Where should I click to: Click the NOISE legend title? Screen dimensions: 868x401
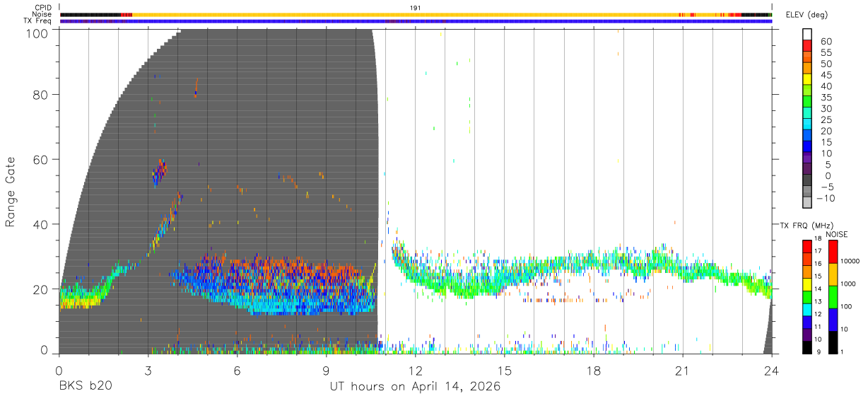[837, 234]
